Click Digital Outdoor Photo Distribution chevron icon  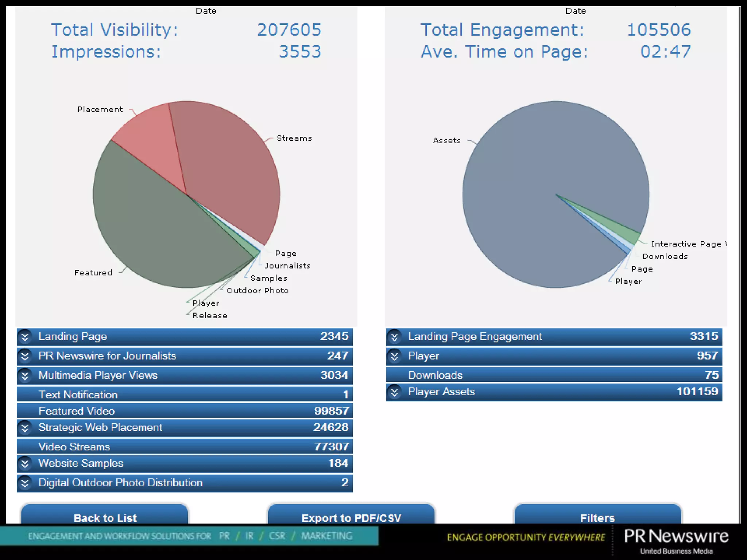point(25,483)
